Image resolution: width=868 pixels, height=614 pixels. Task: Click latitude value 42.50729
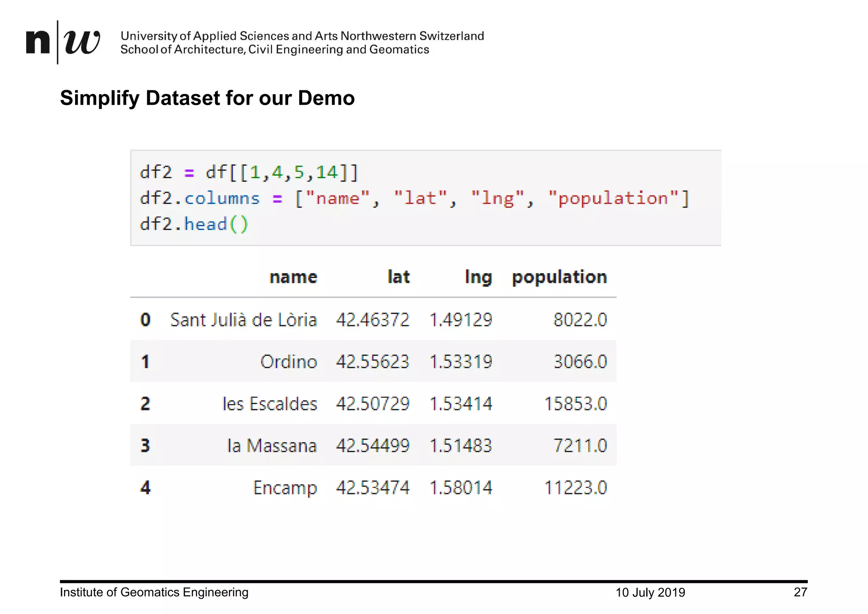click(373, 404)
